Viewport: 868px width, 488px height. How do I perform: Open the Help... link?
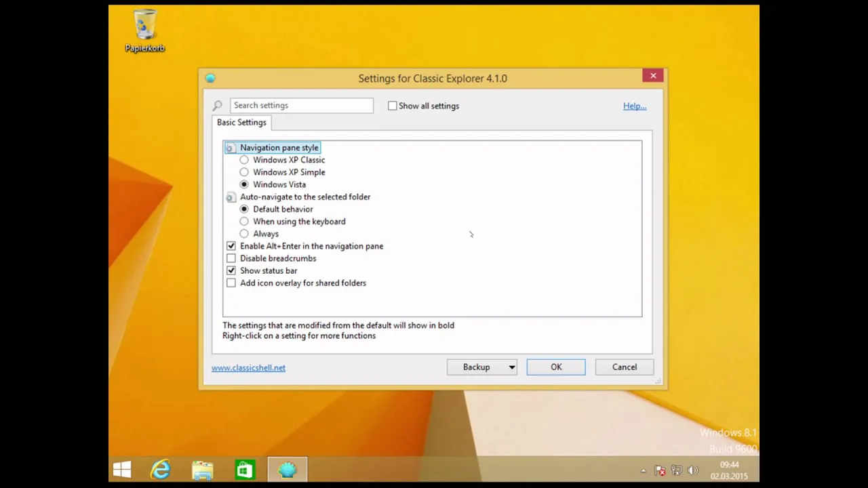click(x=635, y=106)
